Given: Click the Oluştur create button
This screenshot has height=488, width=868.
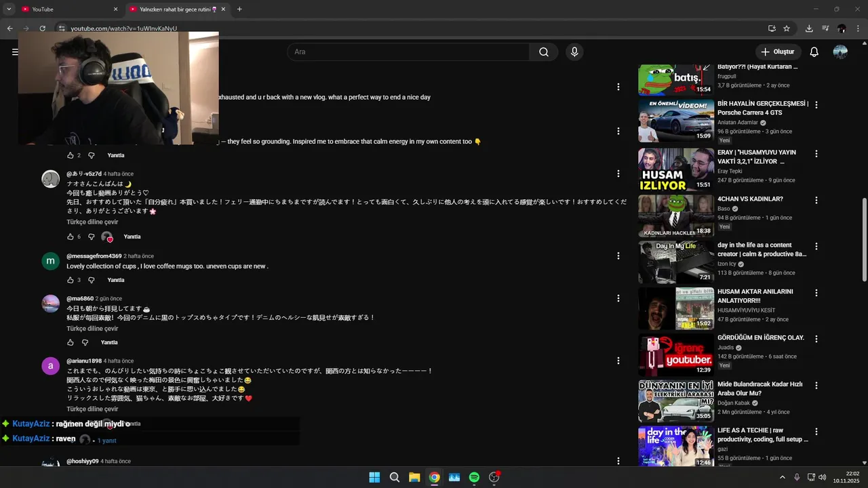Looking at the screenshot, I should 778,52.
